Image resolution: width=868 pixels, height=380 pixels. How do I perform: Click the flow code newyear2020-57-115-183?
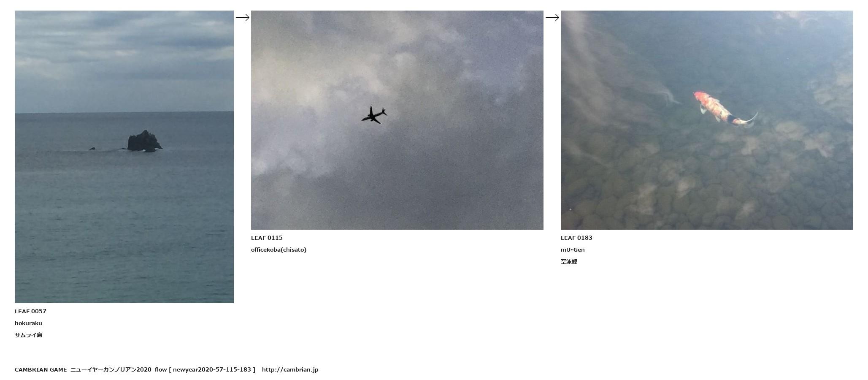pos(212,369)
